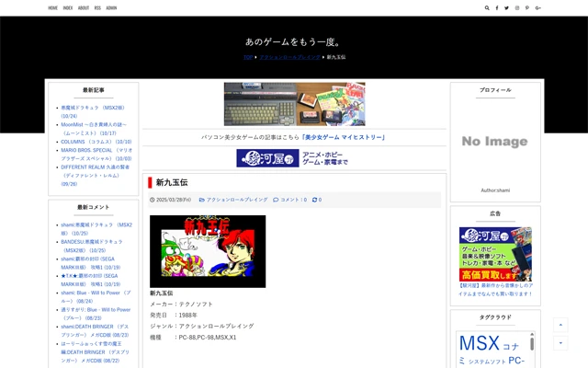Image resolution: width=588 pixels, height=368 pixels.
Task: Click the アクションロールプレイング category link under article title
Action: pyautogui.click(x=237, y=200)
